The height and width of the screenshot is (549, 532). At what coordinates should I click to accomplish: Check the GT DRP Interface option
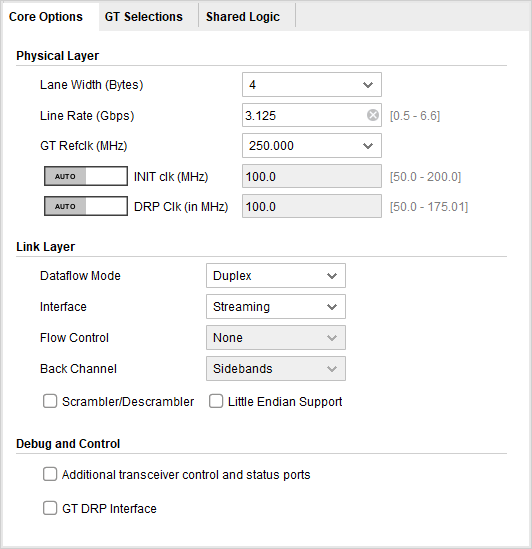click(x=50, y=508)
